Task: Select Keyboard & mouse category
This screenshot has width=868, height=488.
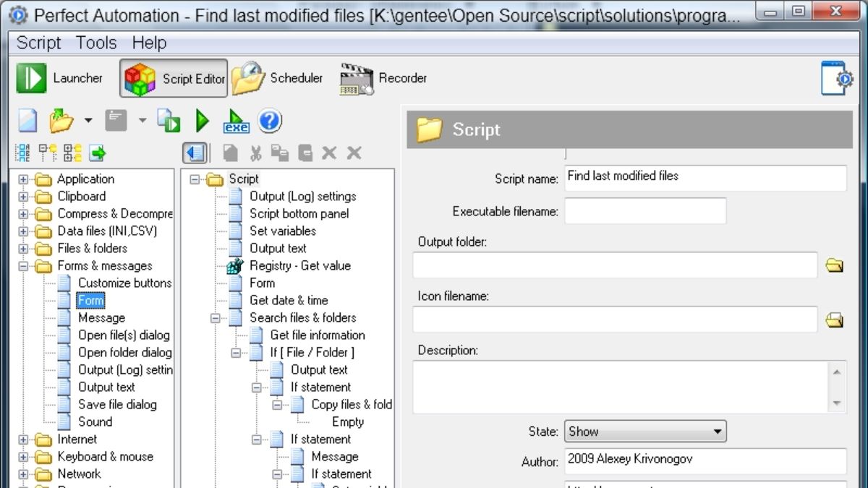Action: click(x=105, y=456)
